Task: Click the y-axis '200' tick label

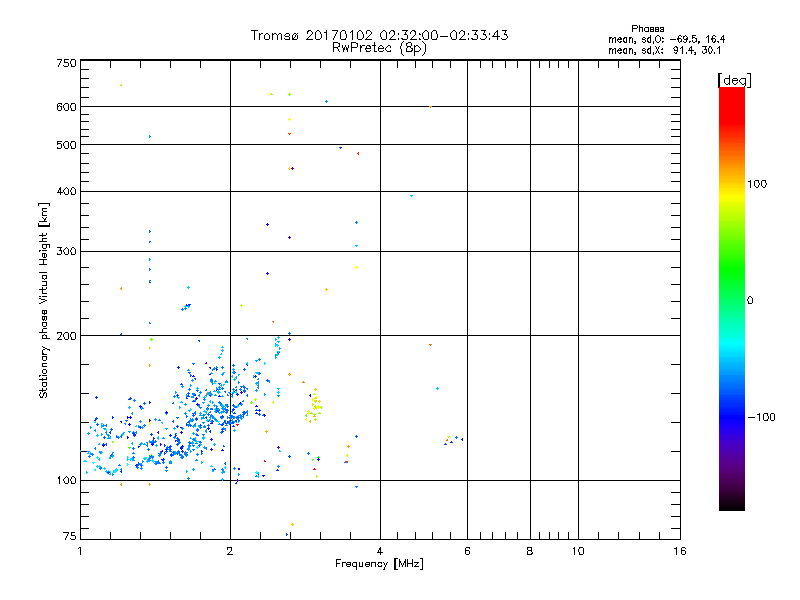Action: point(66,336)
